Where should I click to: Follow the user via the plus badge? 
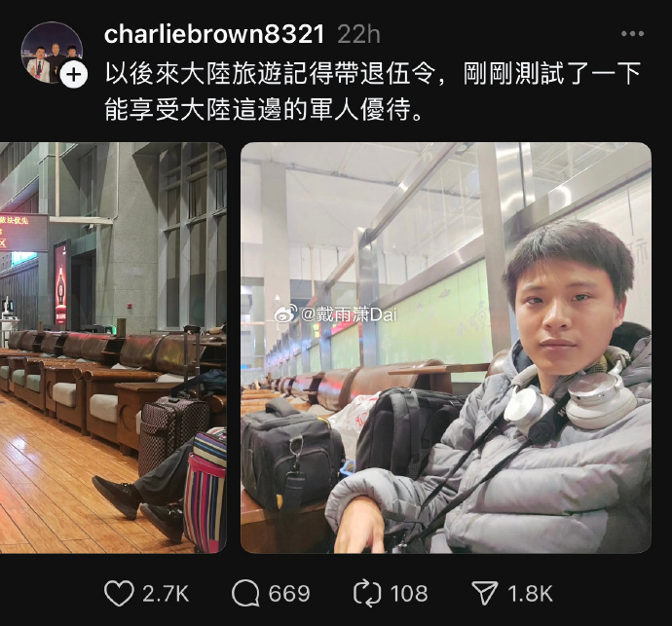[74, 75]
